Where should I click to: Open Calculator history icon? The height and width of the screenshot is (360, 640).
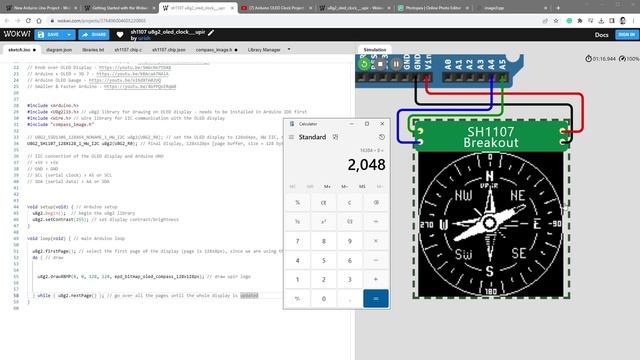point(382,137)
